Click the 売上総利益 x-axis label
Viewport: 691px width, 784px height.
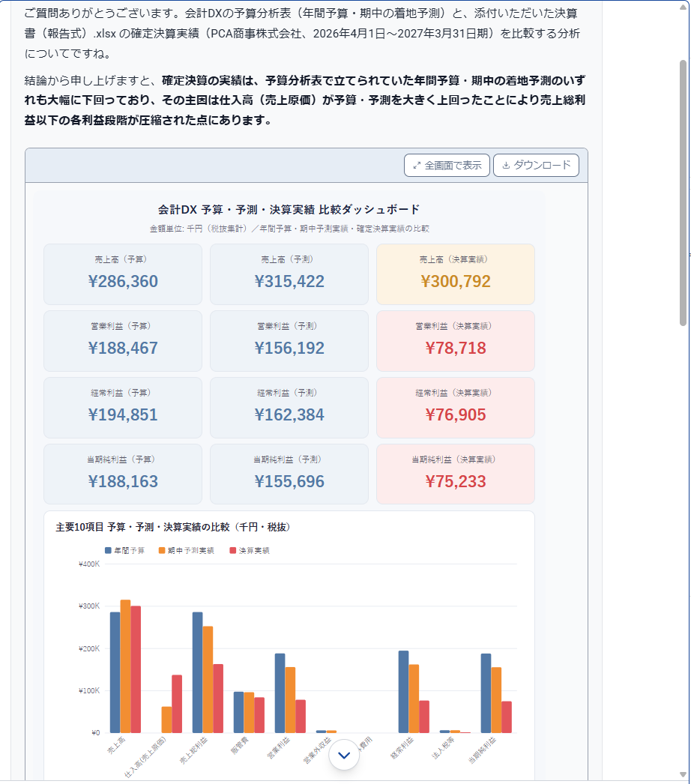tap(194, 750)
